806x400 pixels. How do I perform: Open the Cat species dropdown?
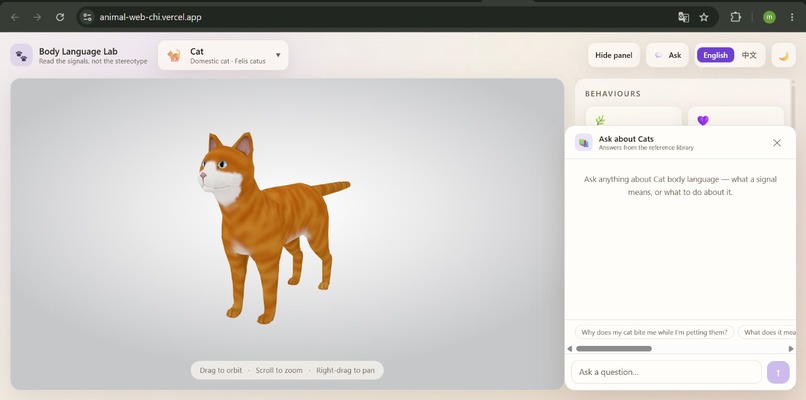223,55
